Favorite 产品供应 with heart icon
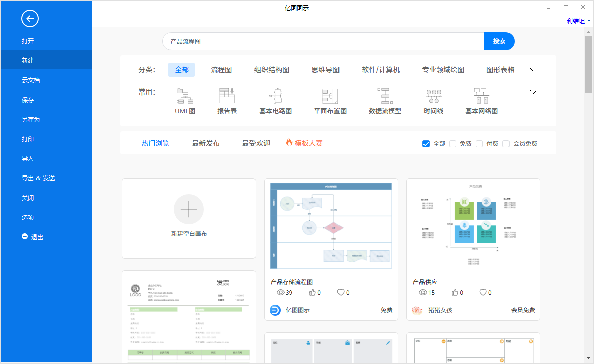The height and width of the screenshot is (364, 594). tap(483, 292)
